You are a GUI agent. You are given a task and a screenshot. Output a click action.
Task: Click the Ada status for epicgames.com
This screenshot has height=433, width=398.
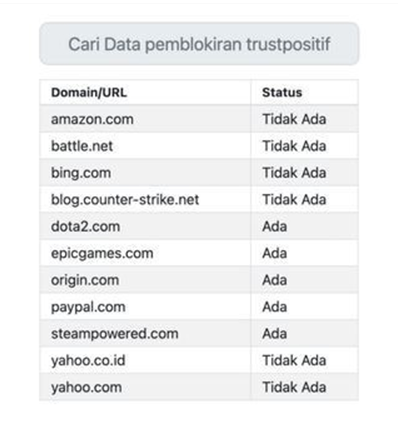pyautogui.click(x=274, y=253)
